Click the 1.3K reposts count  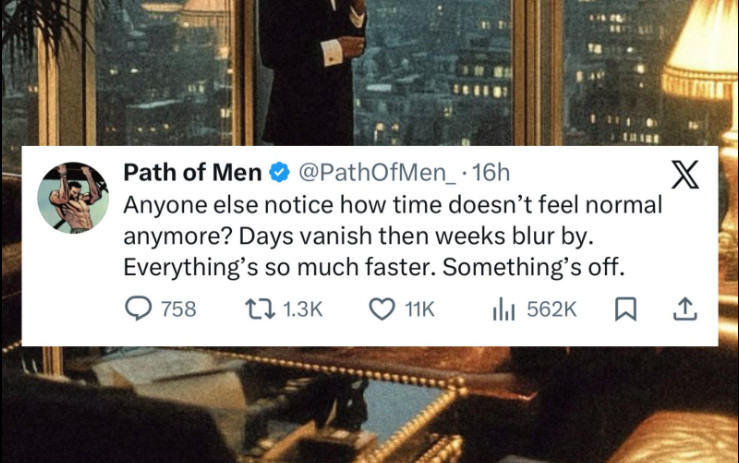point(303,310)
